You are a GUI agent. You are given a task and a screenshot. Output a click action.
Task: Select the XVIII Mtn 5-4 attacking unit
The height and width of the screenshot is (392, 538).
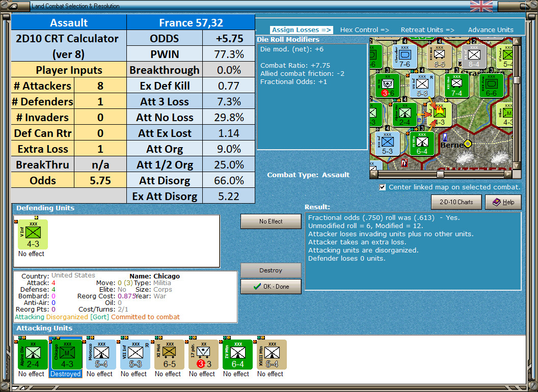click(272, 355)
